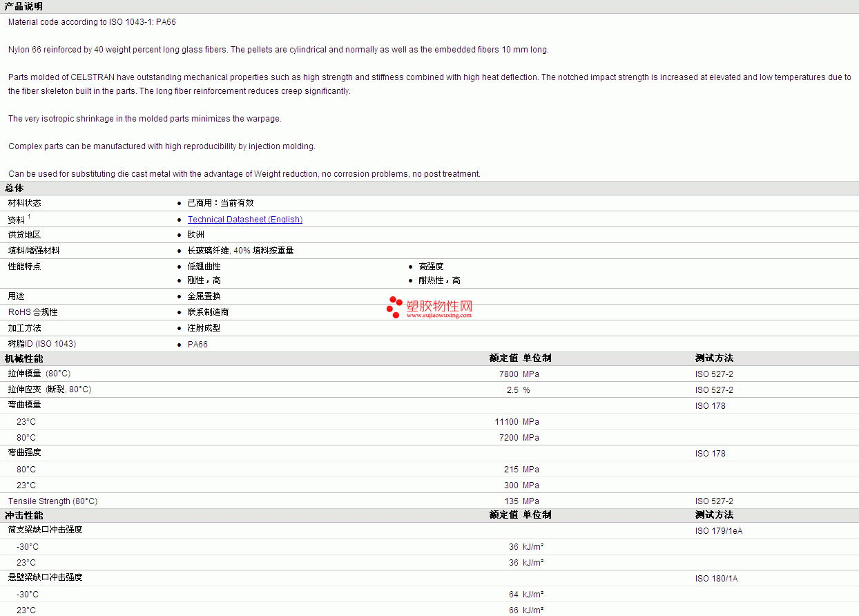This screenshot has width=859, height=616.
Task: Click the paragraph starting 'Nylon 66 reinforced'
Action: tap(278, 50)
